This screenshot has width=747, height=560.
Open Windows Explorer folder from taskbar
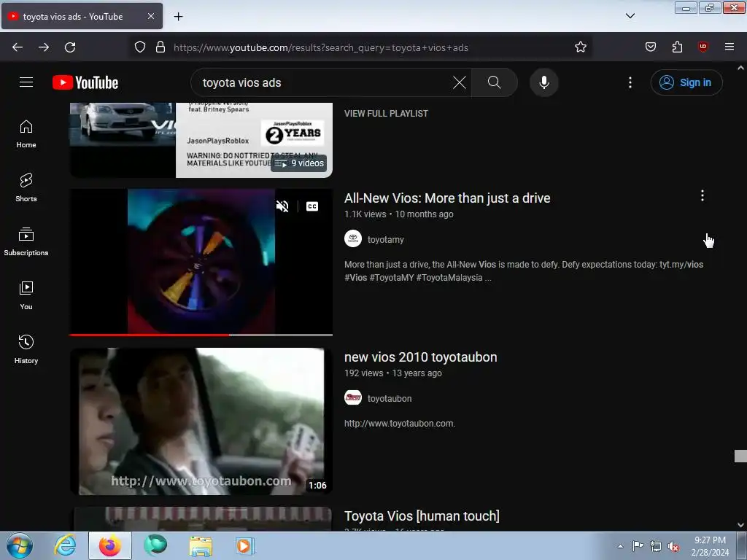[x=201, y=545]
